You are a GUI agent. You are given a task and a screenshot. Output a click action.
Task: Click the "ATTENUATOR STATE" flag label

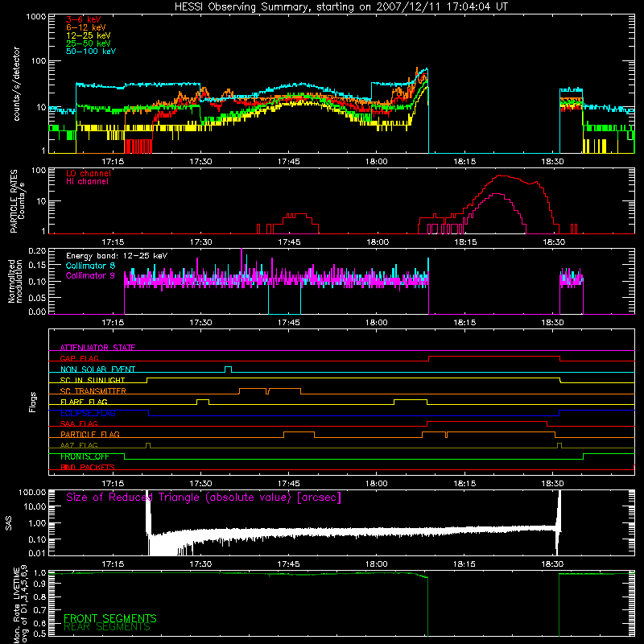[x=97, y=348]
